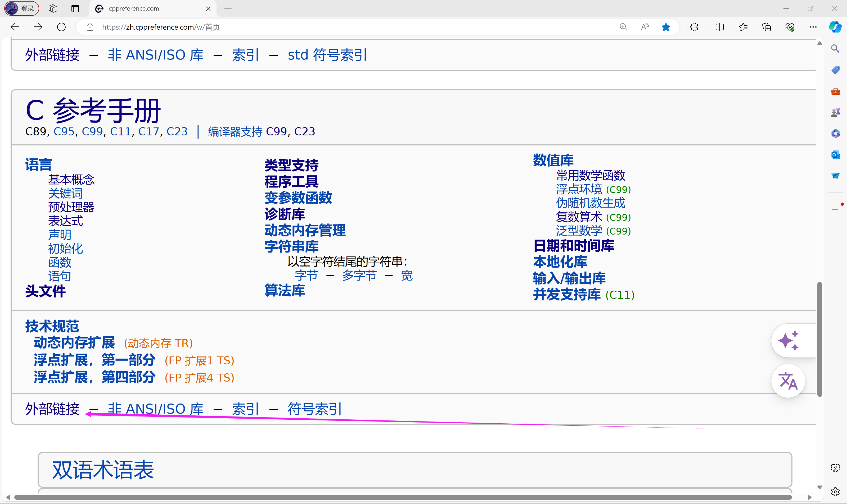Open Microsoft 365 from the sidebar
The height and width of the screenshot is (504, 847).
pyautogui.click(x=835, y=133)
